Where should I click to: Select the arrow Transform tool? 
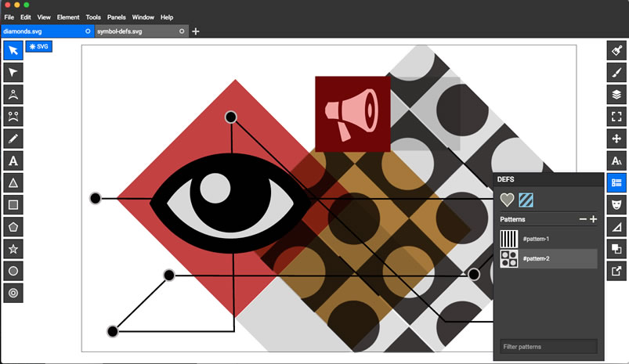pos(13,51)
